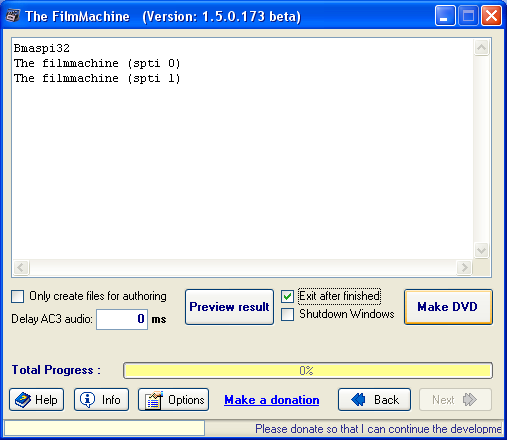Click the maximize button in title bar
Image resolution: width=507 pixels, height=440 pixels.
tap(468, 16)
